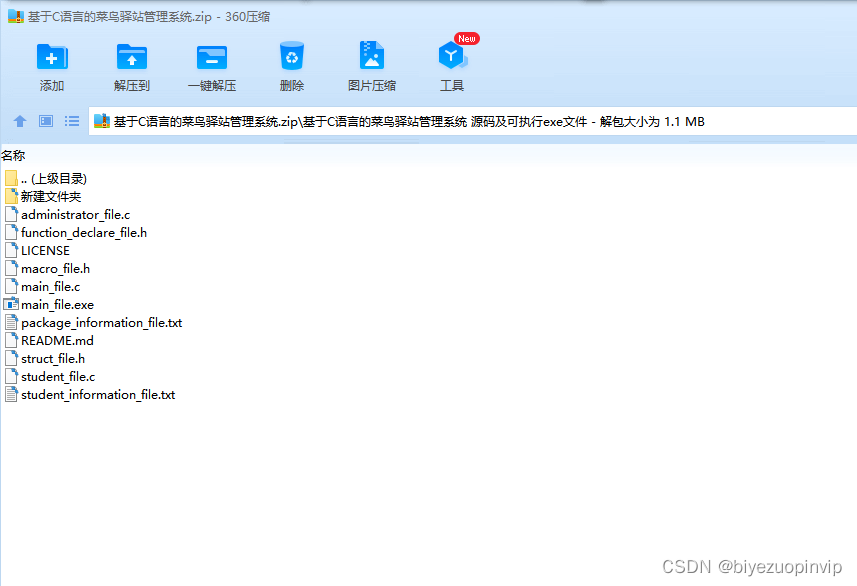857x586 pixels.
Task: Switch to list view icon
Action: click(x=72, y=121)
